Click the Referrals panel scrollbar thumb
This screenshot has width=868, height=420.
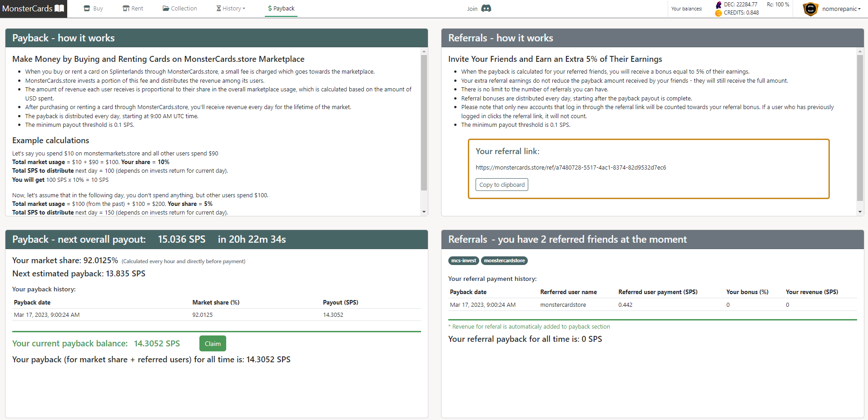[x=860, y=128]
